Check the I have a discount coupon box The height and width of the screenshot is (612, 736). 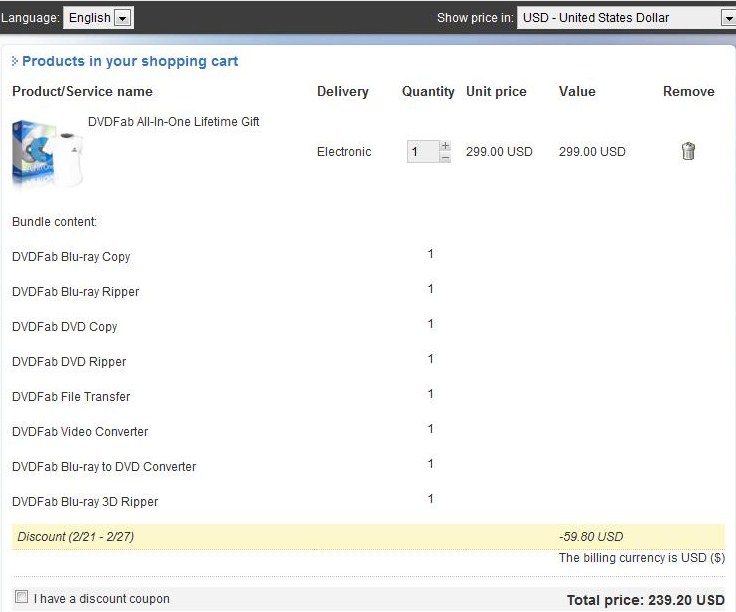[x=21, y=597]
